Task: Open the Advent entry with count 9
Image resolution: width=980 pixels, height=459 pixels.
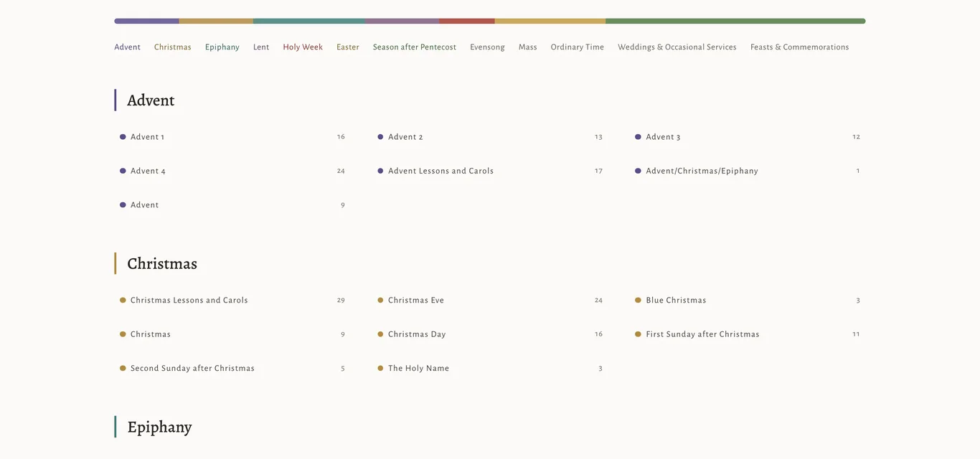Action: (x=232, y=204)
